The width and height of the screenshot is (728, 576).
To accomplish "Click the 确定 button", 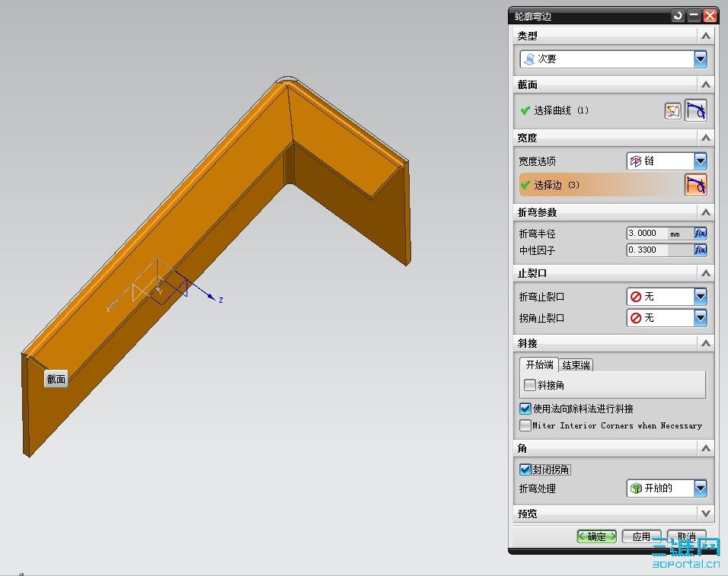I will 596,536.
